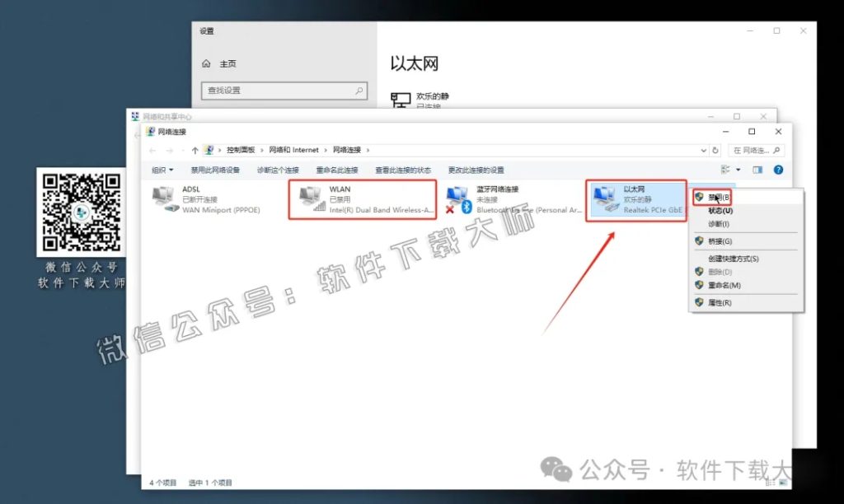Image resolution: width=844 pixels, height=504 pixels.
Task: Click the Help question mark icon
Action: click(777, 170)
